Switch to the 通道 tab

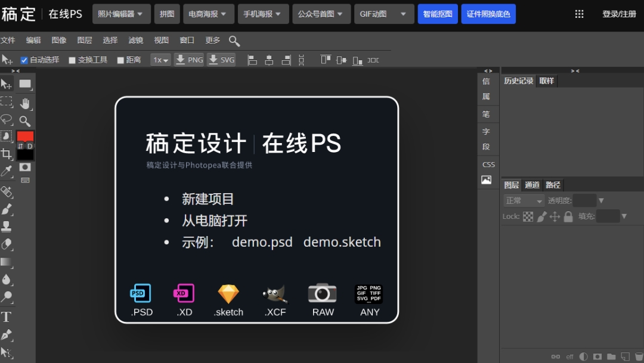pyautogui.click(x=532, y=185)
